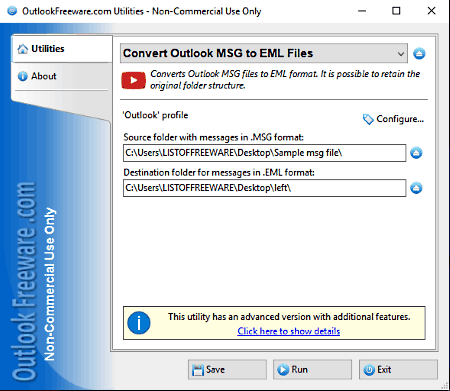Save the current settings with the Save button

(x=227, y=369)
